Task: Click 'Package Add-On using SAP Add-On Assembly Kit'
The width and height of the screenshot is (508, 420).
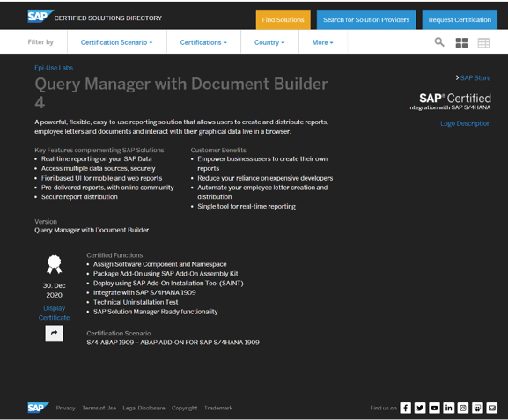Action: click(x=166, y=274)
